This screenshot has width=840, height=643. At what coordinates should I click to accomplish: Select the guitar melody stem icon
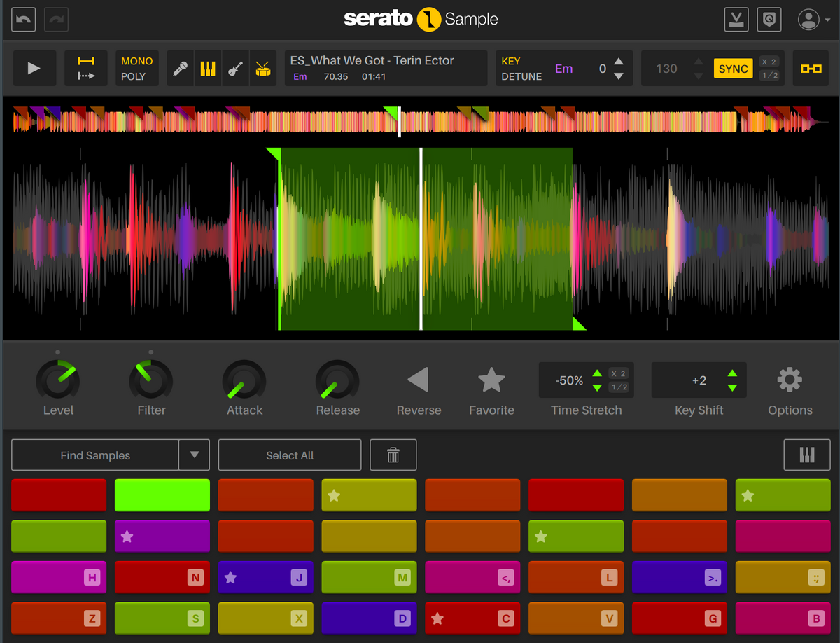tap(236, 68)
